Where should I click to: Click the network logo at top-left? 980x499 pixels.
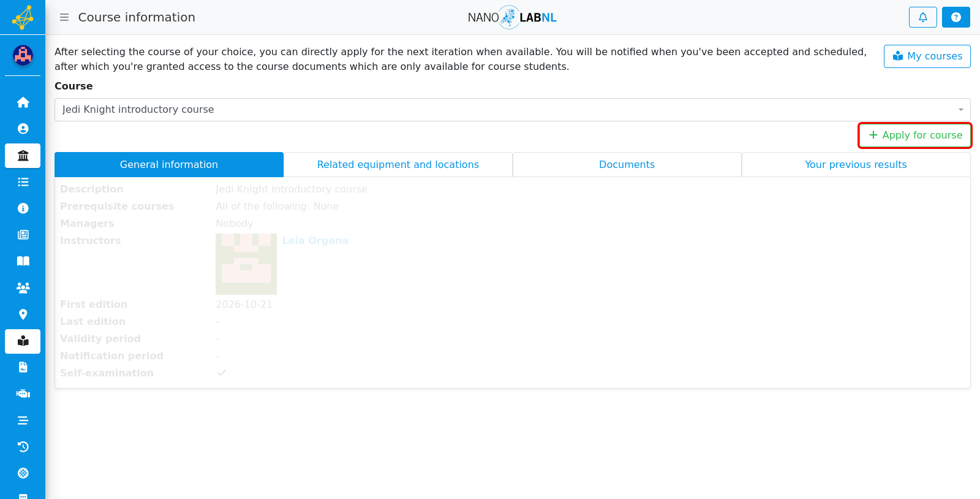coord(23,17)
